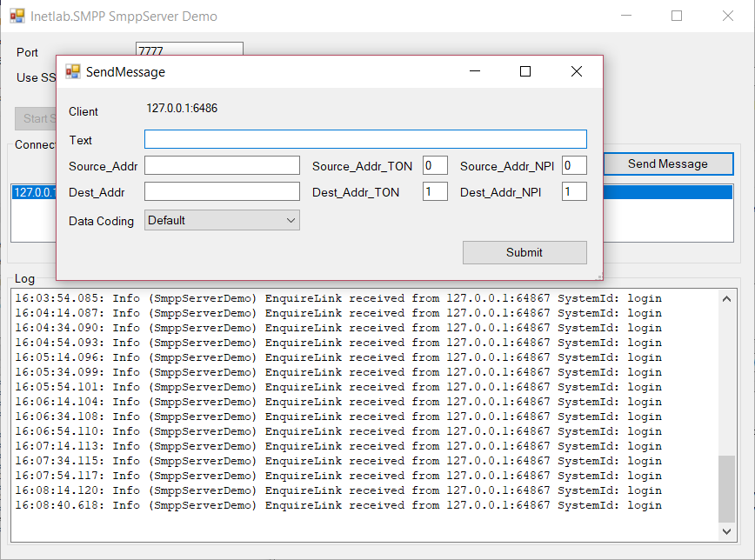Click the Dest_Addr input field
This screenshot has width=755, height=560.
click(222, 191)
